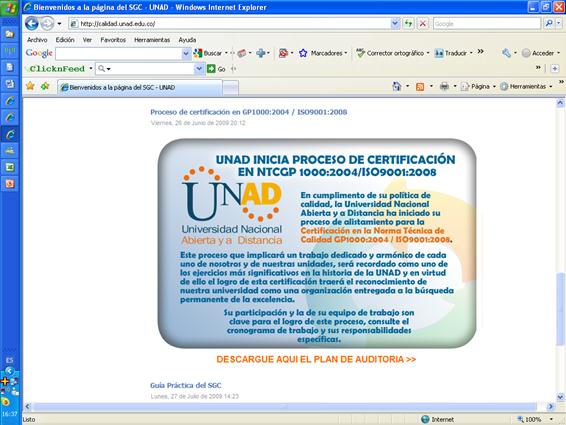Viewport: 566px width, 425px height.
Task: Click the magnifier search icon
Action: tap(548, 24)
